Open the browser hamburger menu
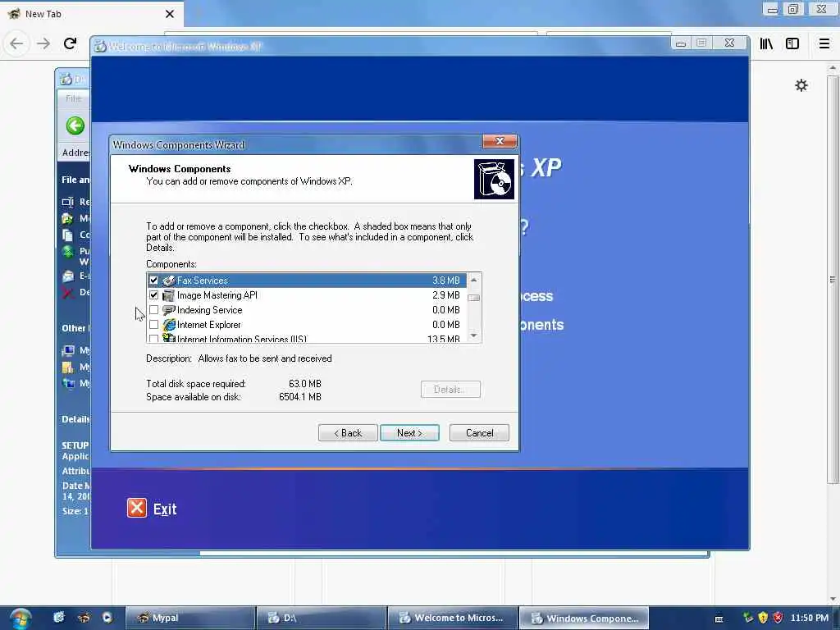 pos(824,44)
